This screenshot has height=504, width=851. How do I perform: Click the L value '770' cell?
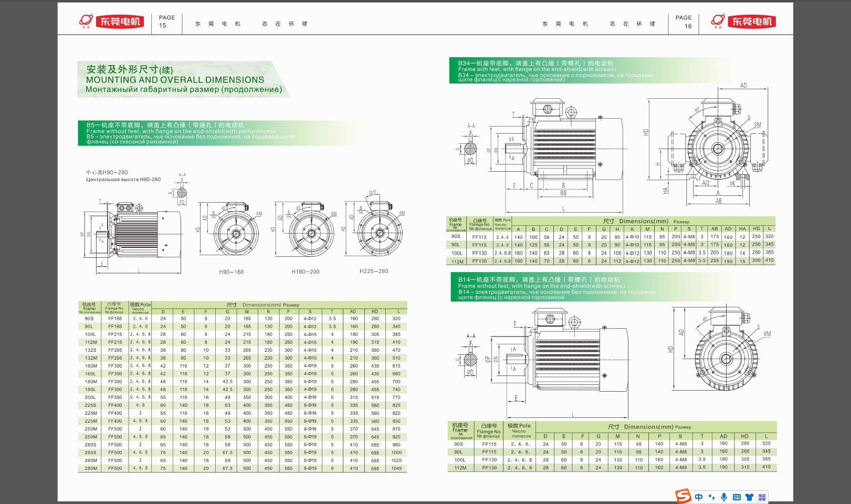pyautogui.click(x=396, y=397)
